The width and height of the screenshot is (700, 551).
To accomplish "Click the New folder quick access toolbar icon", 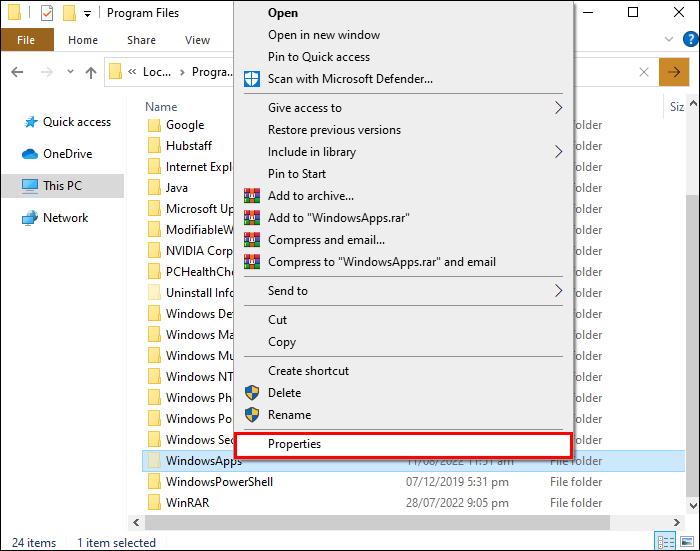I will (69, 13).
